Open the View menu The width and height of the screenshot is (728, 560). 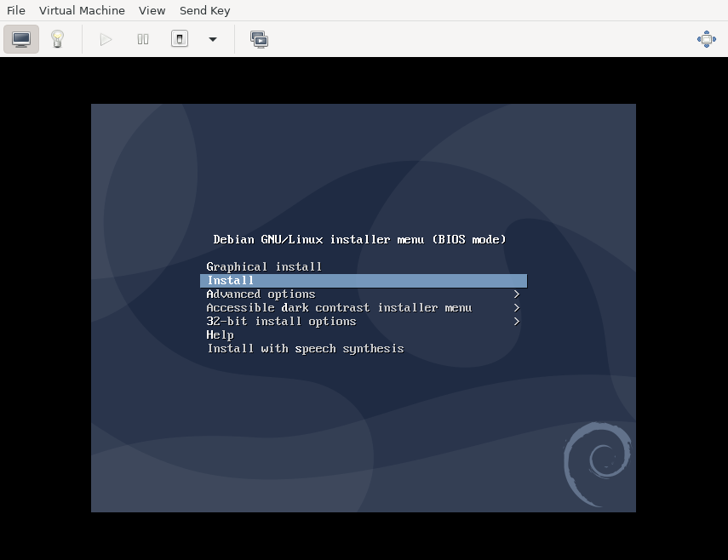[x=152, y=11]
